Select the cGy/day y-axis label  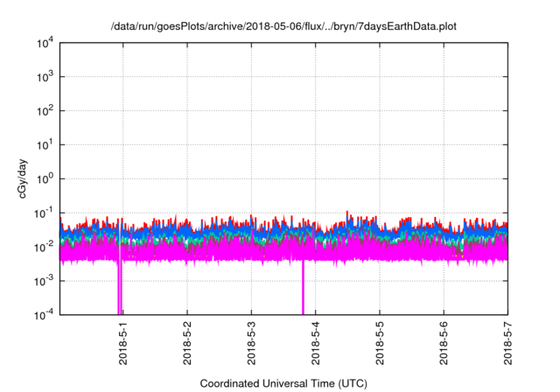pyautogui.click(x=22, y=178)
